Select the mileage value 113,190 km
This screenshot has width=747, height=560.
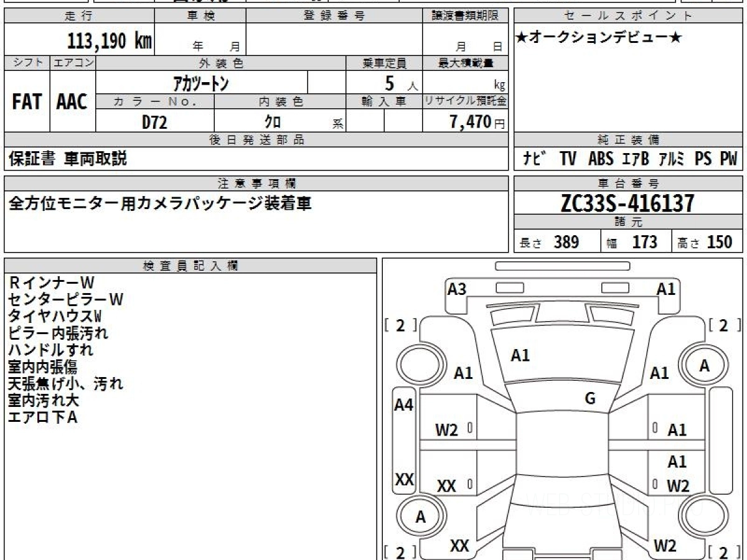point(110,42)
